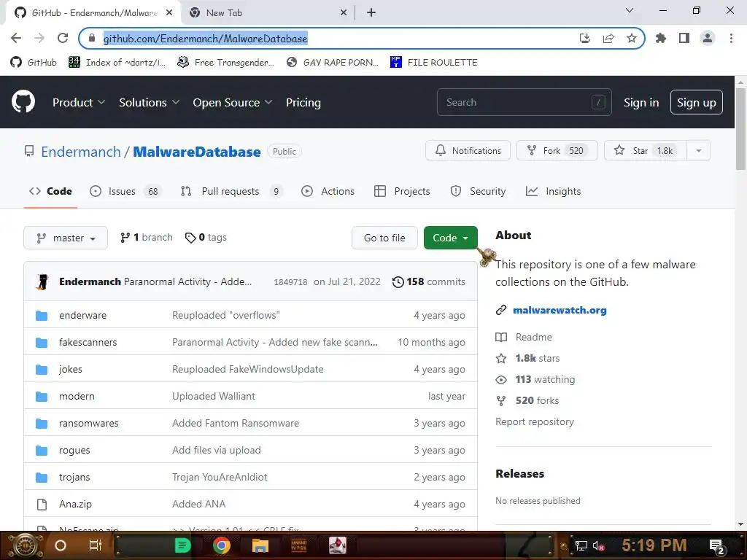Viewport: 747px width, 560px height.
Task: Close the New Tab tab
Action: tap(344, 13)
